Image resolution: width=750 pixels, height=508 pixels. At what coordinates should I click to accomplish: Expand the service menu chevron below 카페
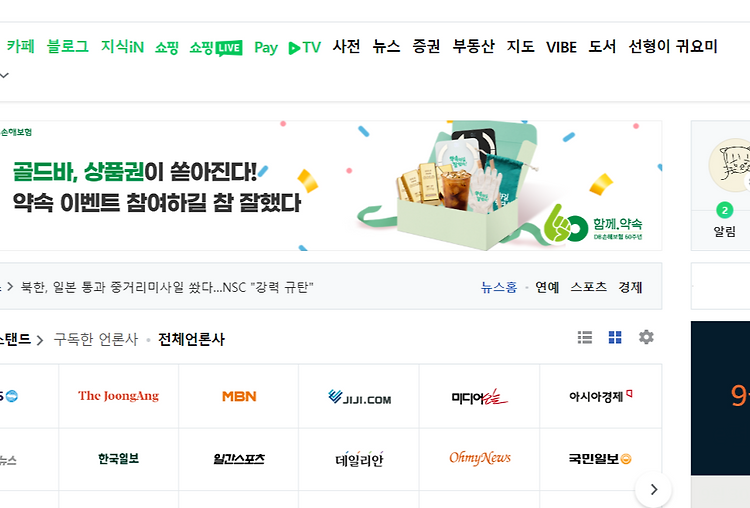point(4,75)
